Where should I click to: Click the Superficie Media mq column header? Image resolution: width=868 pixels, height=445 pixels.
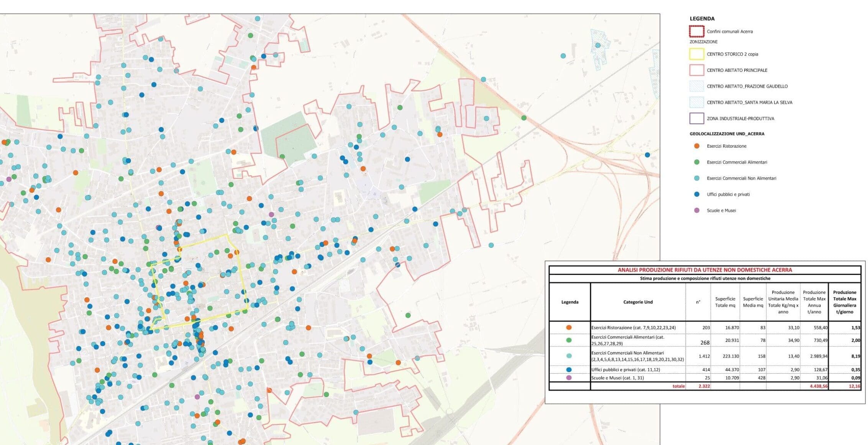click(753, 302)
